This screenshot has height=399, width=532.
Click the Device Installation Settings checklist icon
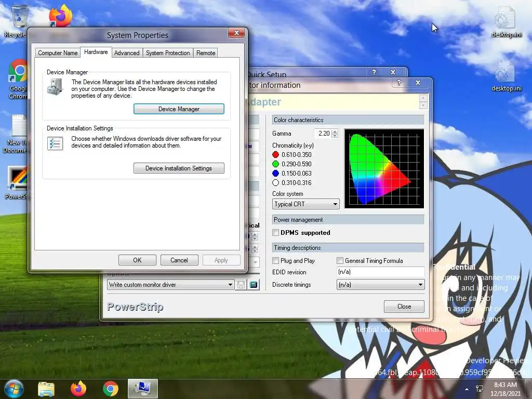(55, 143)
